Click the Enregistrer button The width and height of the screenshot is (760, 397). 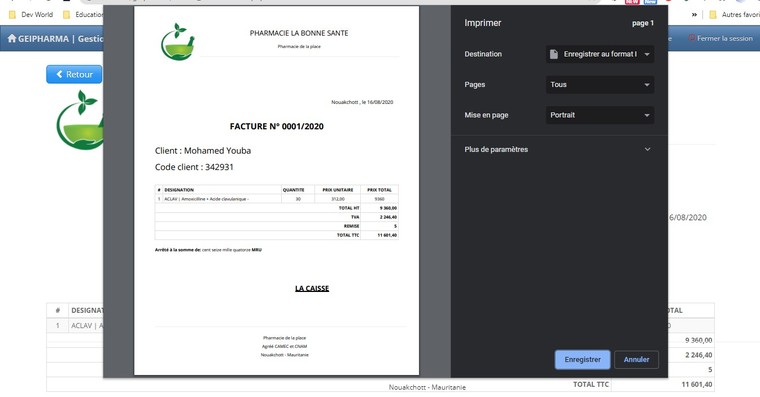point(582,360)
